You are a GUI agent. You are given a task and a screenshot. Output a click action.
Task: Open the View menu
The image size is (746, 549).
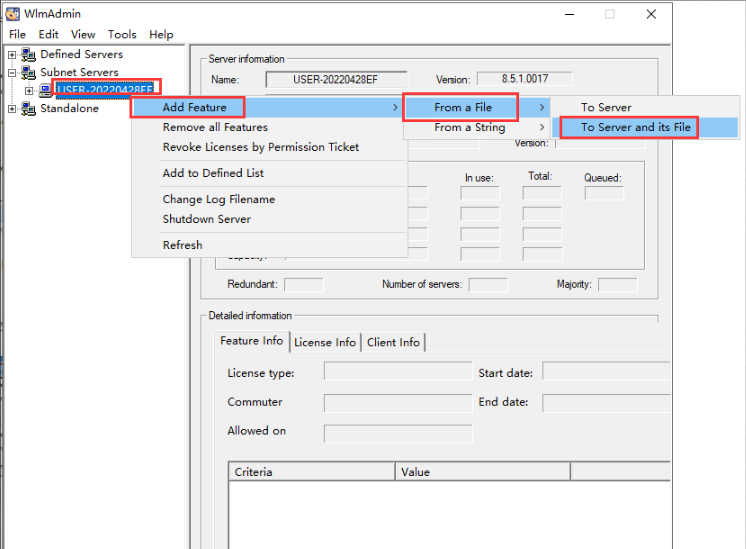coord(83,34)
